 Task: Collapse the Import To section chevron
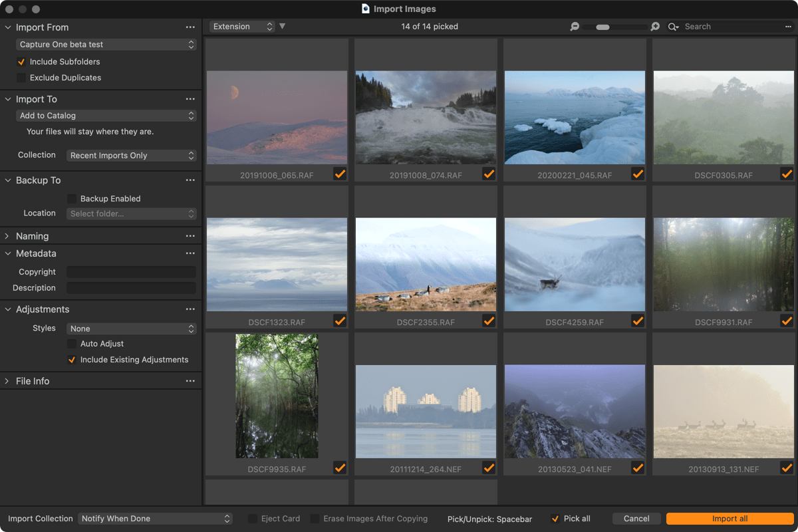pos(7,99)
